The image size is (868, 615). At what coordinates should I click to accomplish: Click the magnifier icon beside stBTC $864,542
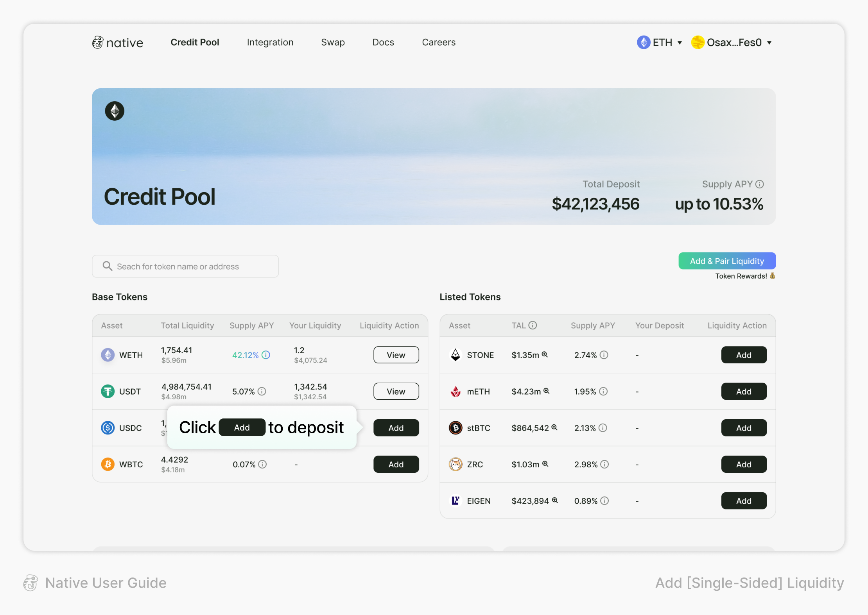[554, 427]
